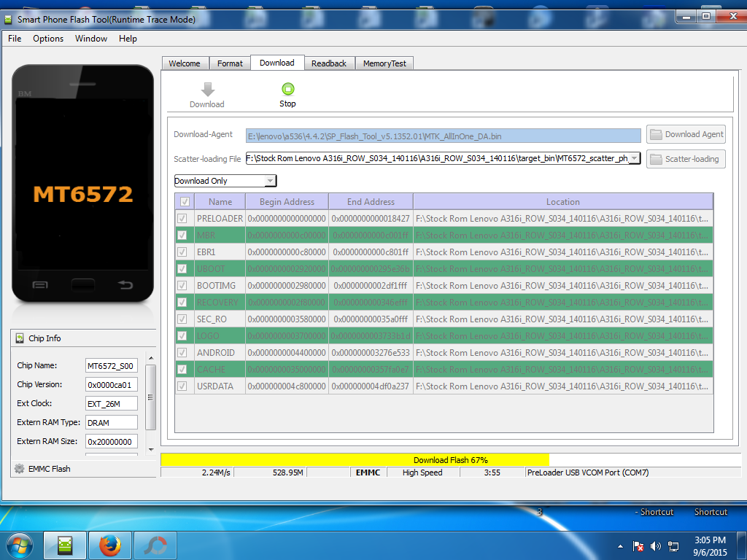
Task: Open Firefox from the taskbar
Action: tap(109, 545)
